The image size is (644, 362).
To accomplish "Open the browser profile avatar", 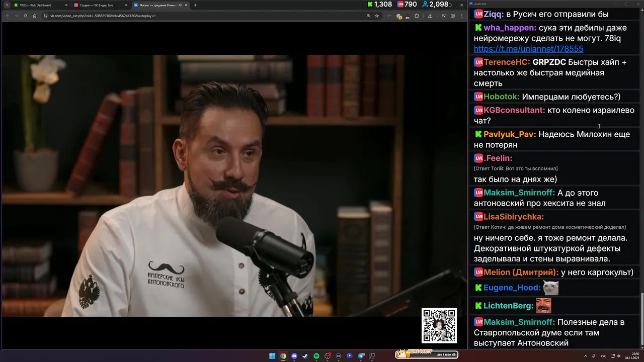I will pos(453,16).
